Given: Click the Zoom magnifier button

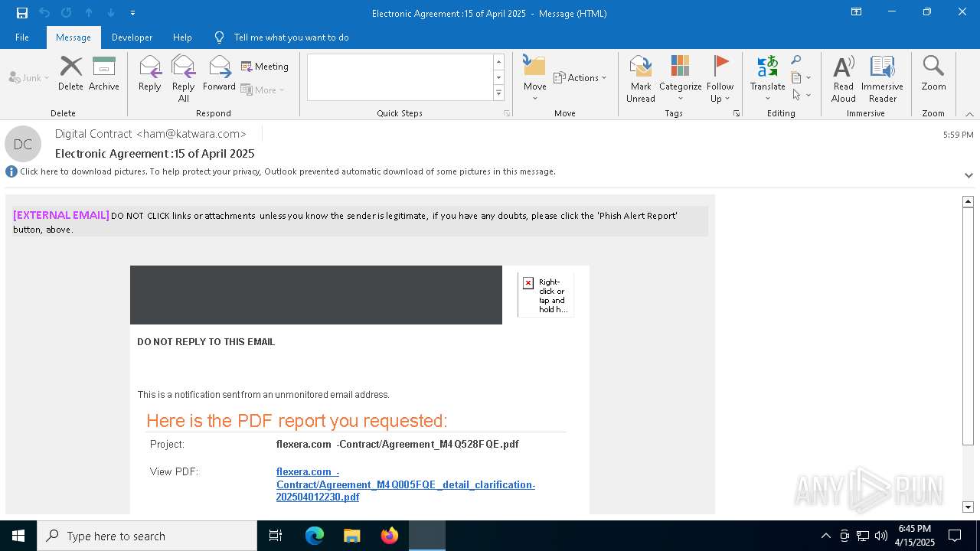Looking at the screenshot, I should click(933, 74).
